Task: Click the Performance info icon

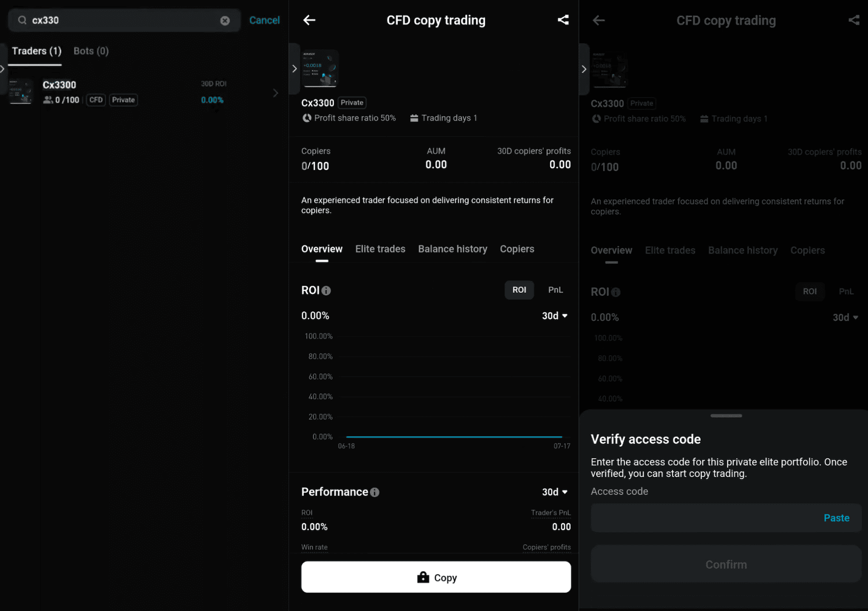Action: pos(375,492)
